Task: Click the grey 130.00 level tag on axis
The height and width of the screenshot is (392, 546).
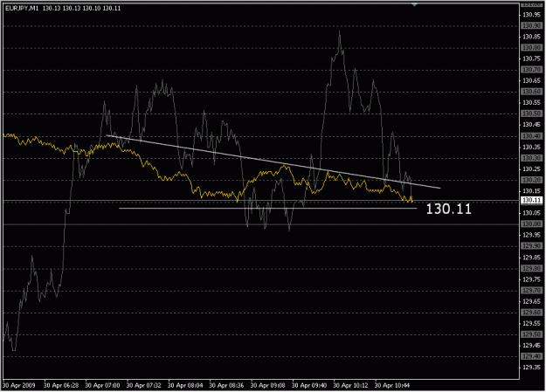Action: [x=532, y=224]
